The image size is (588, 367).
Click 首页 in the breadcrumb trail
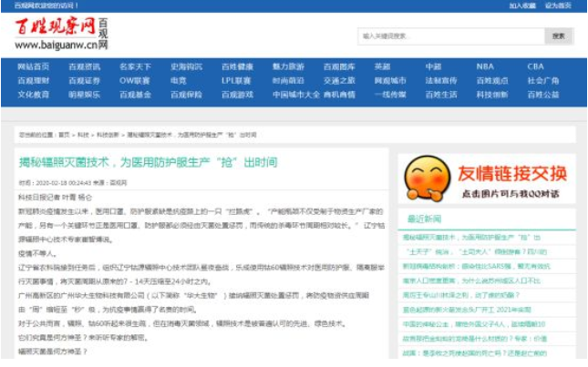[64, 134]
